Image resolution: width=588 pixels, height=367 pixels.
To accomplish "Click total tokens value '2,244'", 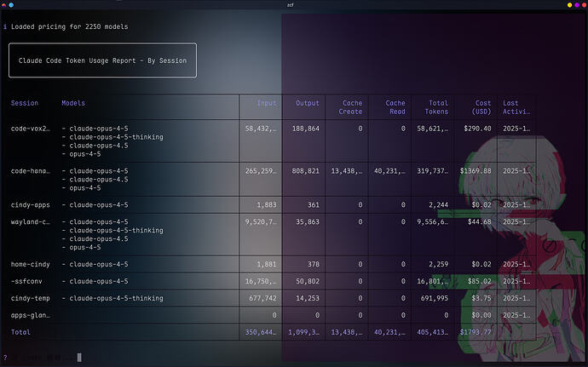I will [438, 204].
